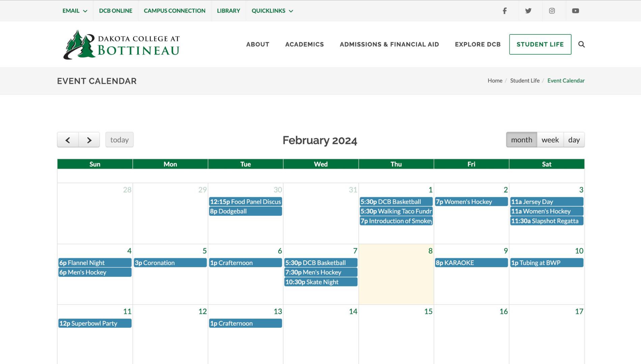Go to previous month with left arrow
The height and width of the screenshot is (364, 641).
pos(68,140)
